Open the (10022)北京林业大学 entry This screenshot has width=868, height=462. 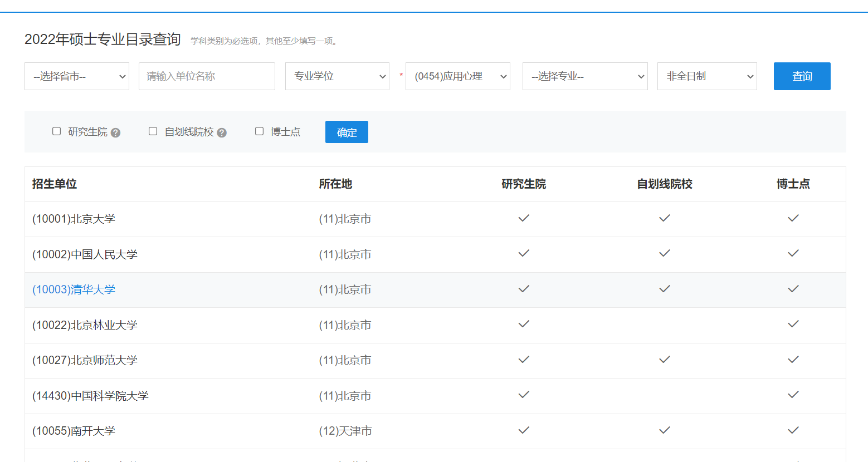point(85,325)
